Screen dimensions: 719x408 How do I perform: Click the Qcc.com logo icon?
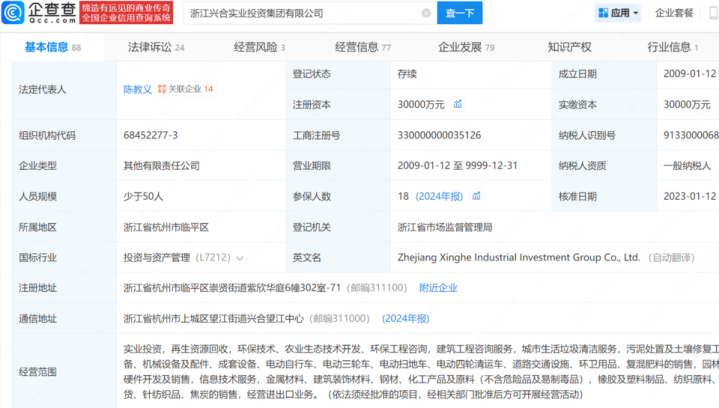point(13,12)
